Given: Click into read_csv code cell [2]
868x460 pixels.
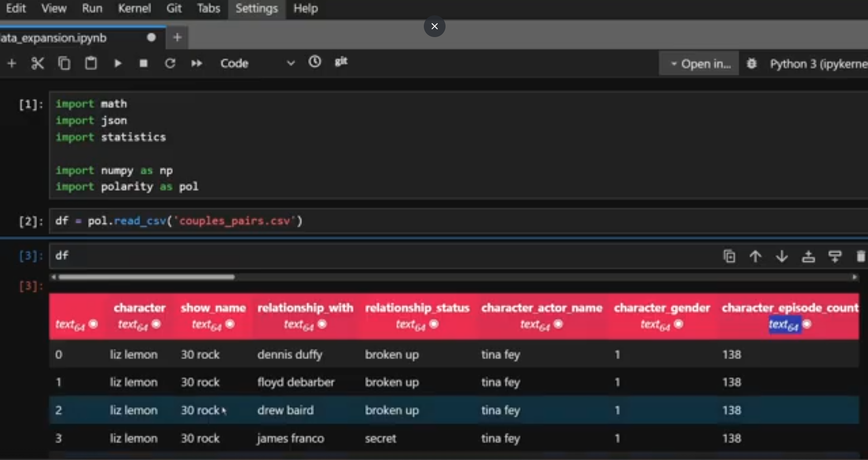Looking at the screenshot, I should [x=458, y=221].
